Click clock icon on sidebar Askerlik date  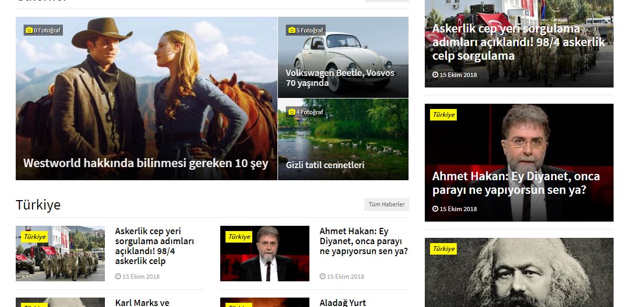click(435, 75)
